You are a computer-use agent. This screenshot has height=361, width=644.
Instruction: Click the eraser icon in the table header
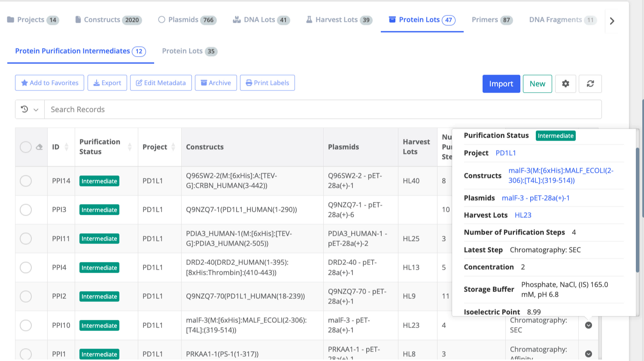tap(39, 147)
